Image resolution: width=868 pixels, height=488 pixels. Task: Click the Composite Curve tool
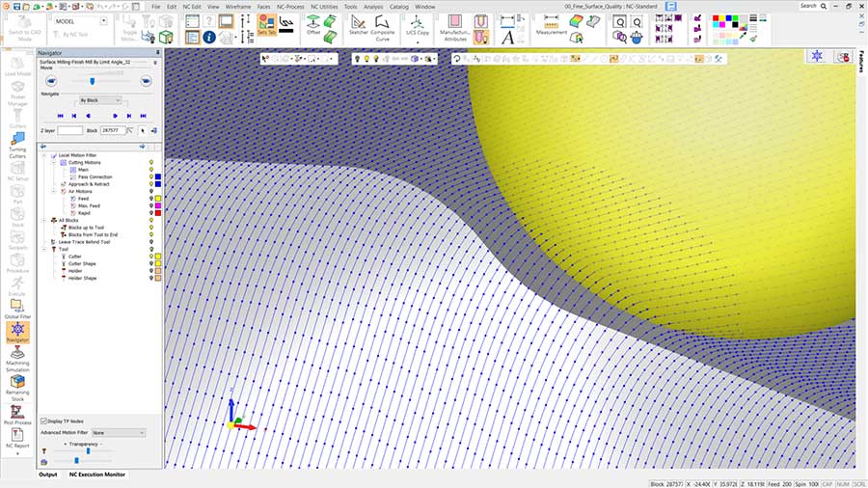[383, 24]
